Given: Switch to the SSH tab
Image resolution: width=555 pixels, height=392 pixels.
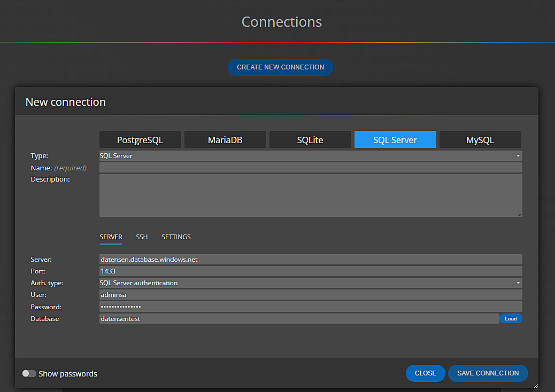Looking at the screenshot, I should pos(141,237).
